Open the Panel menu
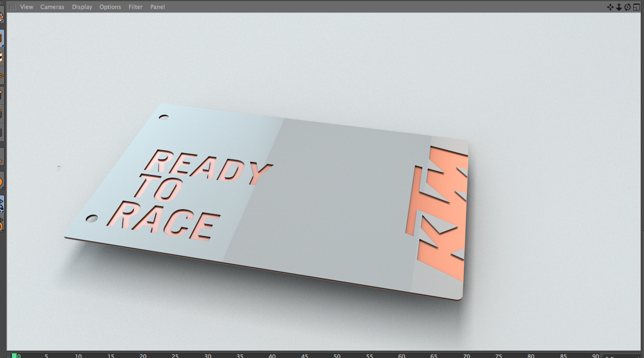Screen dimensions: 644x358 157,7
